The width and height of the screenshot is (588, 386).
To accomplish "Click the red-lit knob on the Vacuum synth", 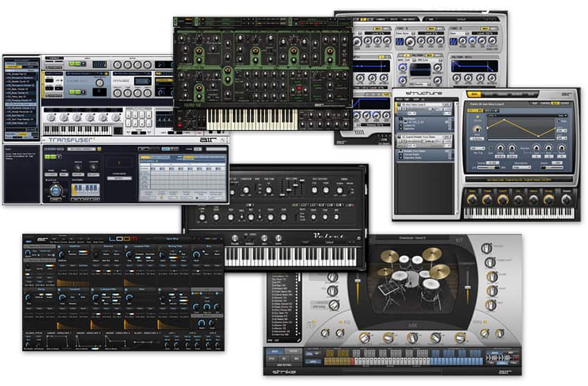I will (x=299, y=89).
